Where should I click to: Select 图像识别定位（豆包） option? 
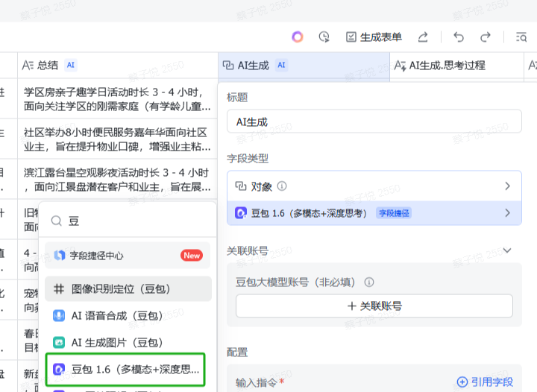(128, 289)
